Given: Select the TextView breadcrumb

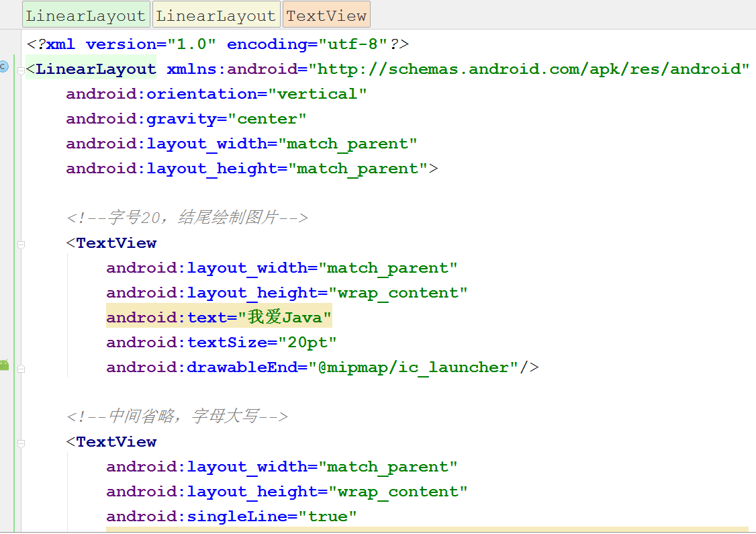Looking at the screenshot, I should (x=326, y=15).
